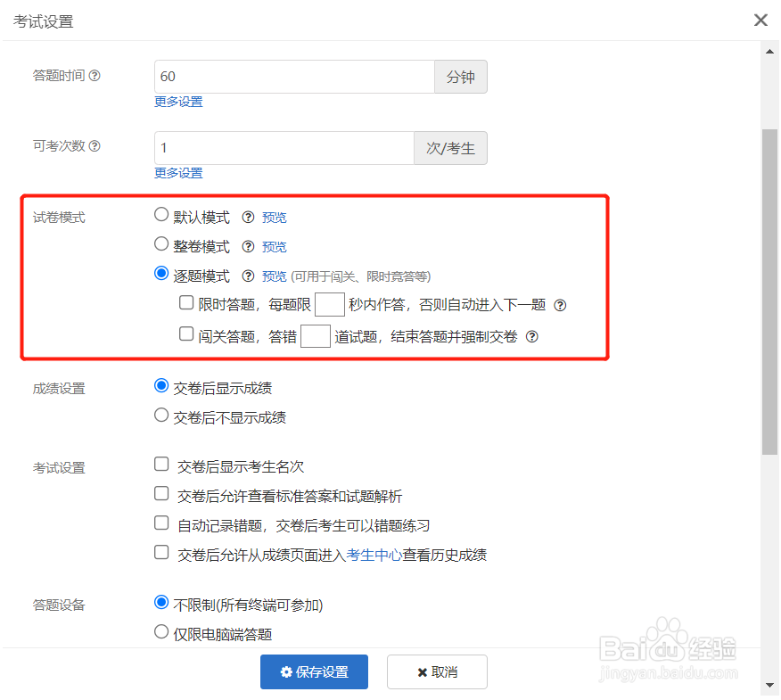Open 预览 link beside 逐题模式
Viewport: 781px width, 700px height.
pos(273,276)
